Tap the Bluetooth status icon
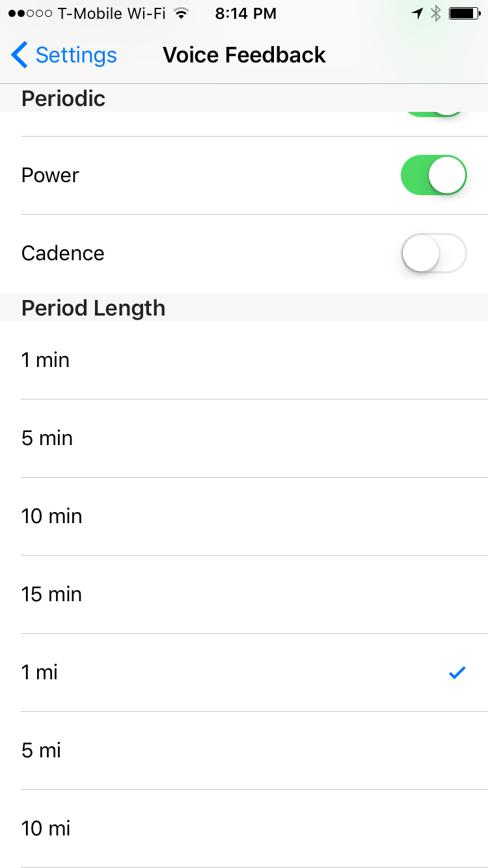Viewport: 488px width, 868px height. pos(436,14)
